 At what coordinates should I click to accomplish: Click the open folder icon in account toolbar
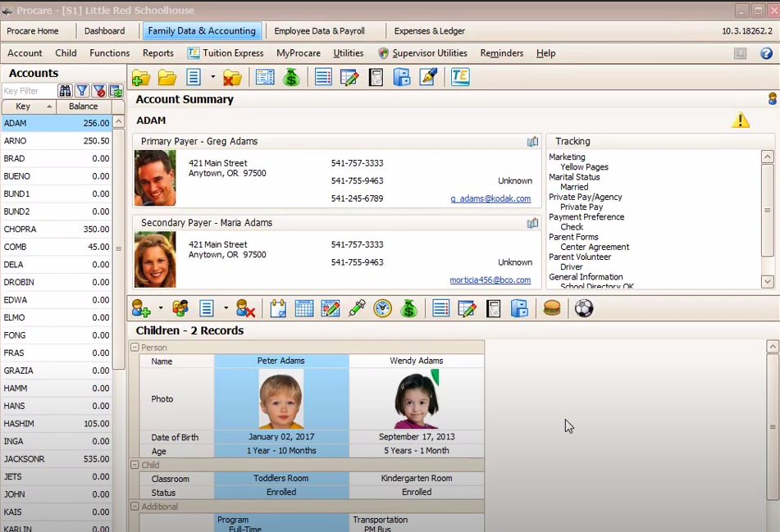[x=167, y=78]
